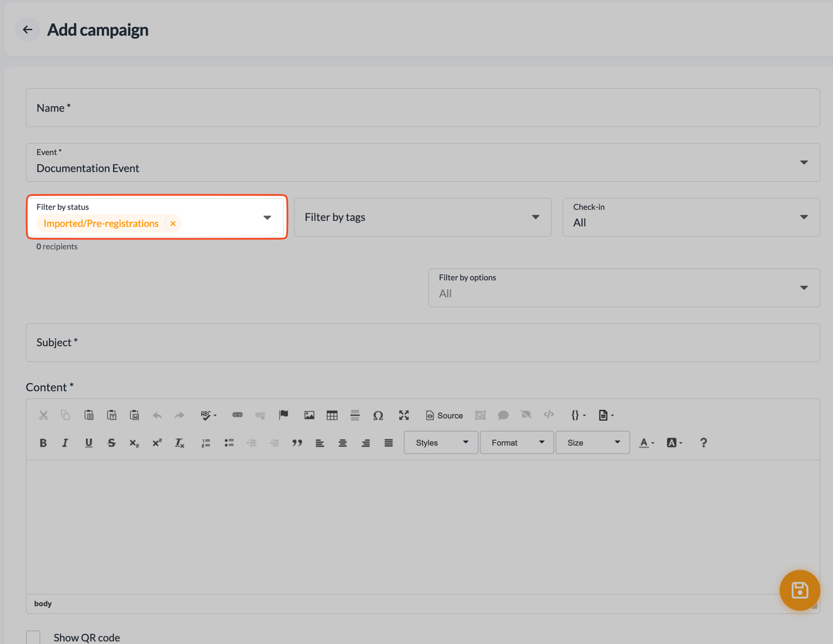
Task: Insert a horizontal line
Action: (355, 415)
